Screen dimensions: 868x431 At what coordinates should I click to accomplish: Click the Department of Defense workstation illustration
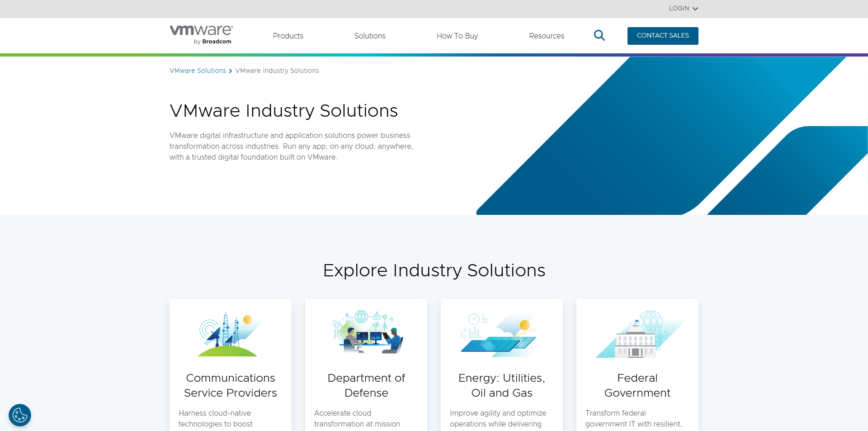[366, 333]
